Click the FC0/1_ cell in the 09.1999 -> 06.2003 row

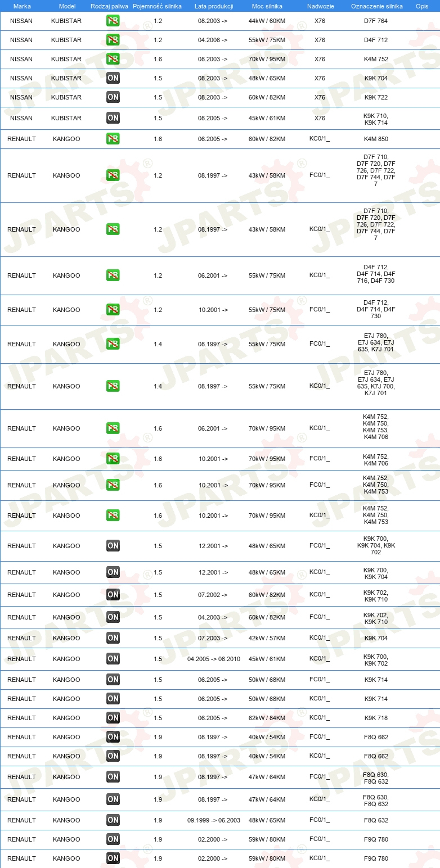[320, 820]
